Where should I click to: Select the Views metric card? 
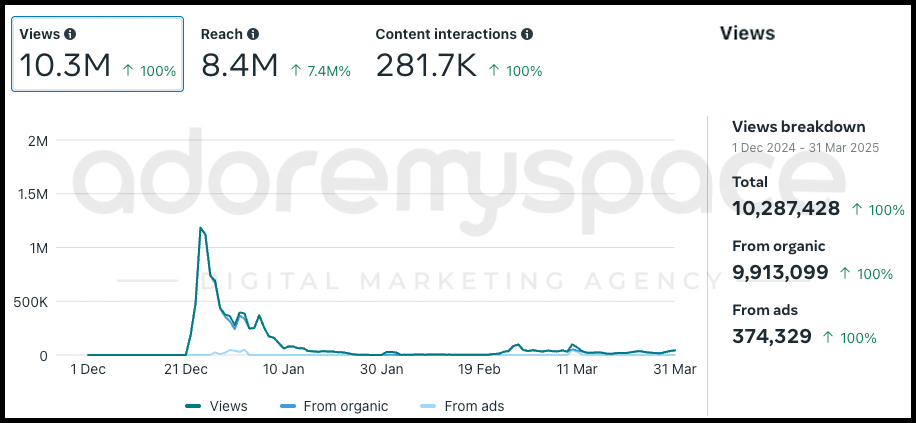(x=98, y=54)
